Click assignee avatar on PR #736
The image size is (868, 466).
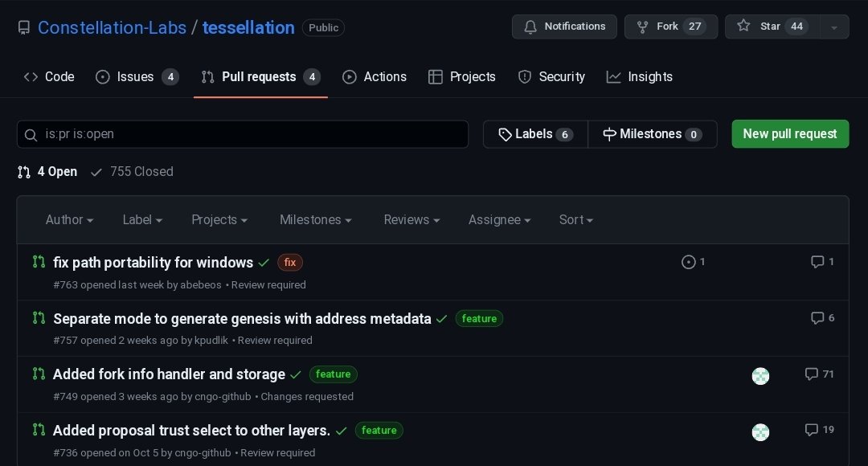(760, 431)
